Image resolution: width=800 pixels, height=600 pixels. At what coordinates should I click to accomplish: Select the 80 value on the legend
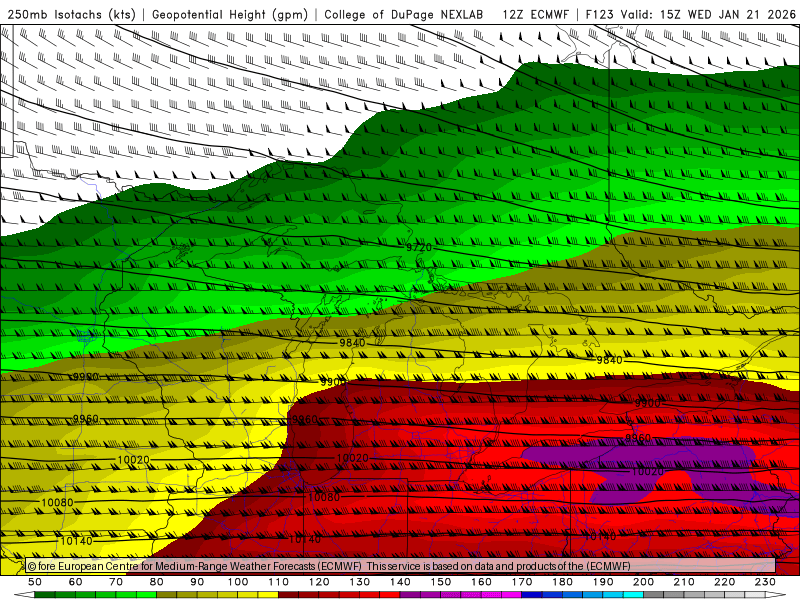point(157,582)
